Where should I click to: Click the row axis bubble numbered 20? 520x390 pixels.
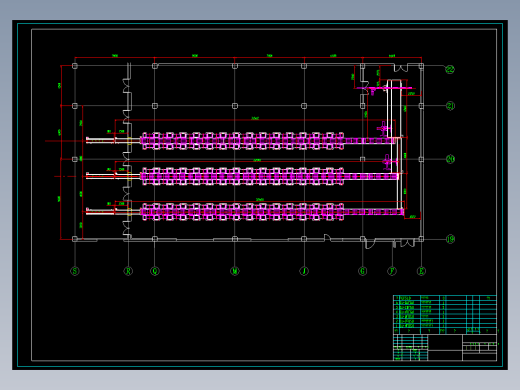[450, 159]
